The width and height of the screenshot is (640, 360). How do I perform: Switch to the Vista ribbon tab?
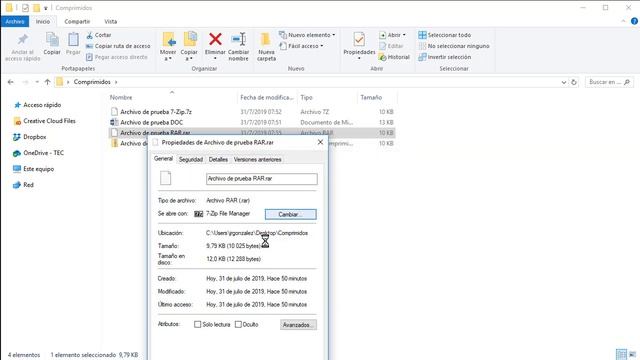coord(110,21)
